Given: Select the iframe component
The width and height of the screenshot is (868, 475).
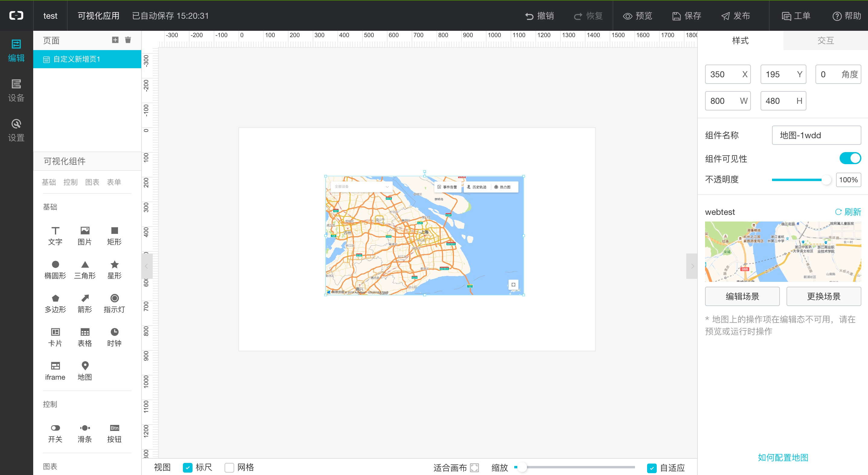Looking at the screenshot, I should (x=55, y=371).
